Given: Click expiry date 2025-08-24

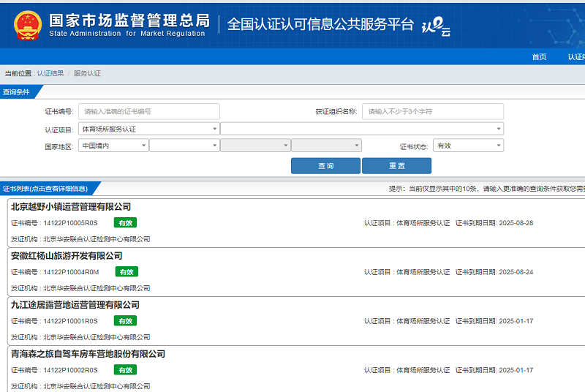Looking at the screenshot, I should (516, 272).
